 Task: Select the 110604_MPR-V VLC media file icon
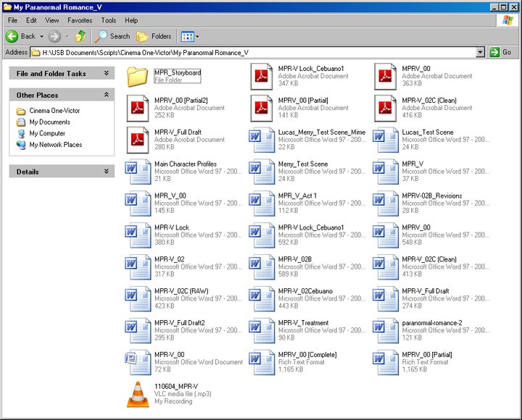tap(137, 393)
